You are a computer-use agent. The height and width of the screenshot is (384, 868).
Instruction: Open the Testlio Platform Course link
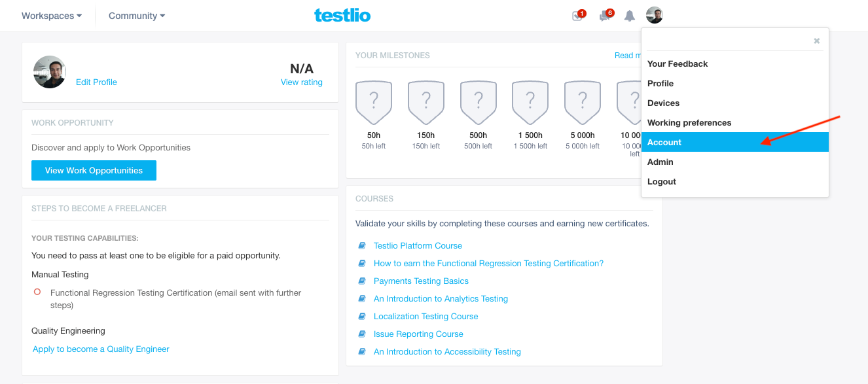coord(418,245)
